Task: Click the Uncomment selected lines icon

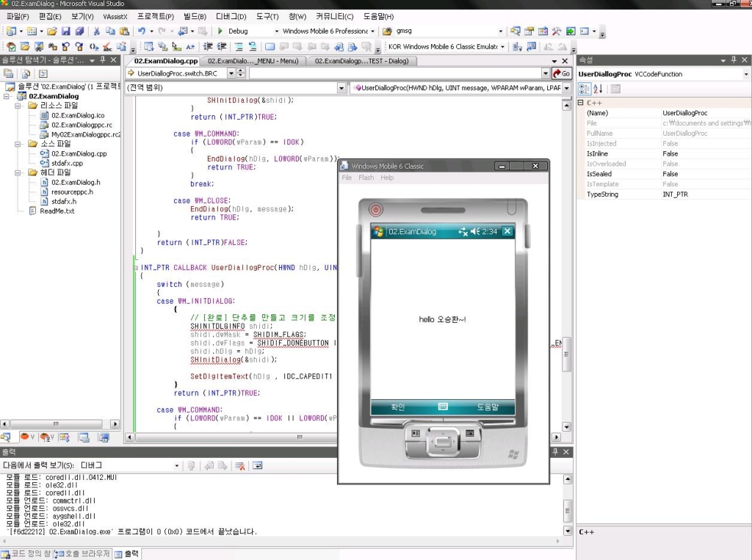Action: pos(253,46)
